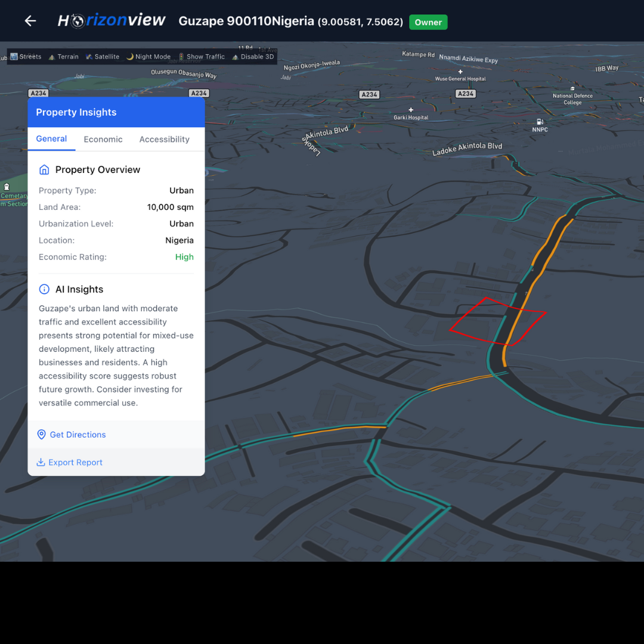Click the Olusegun Obasanjo Way label
The width and height of the screenshot is (644, 644).
click(x=184, y=73)
